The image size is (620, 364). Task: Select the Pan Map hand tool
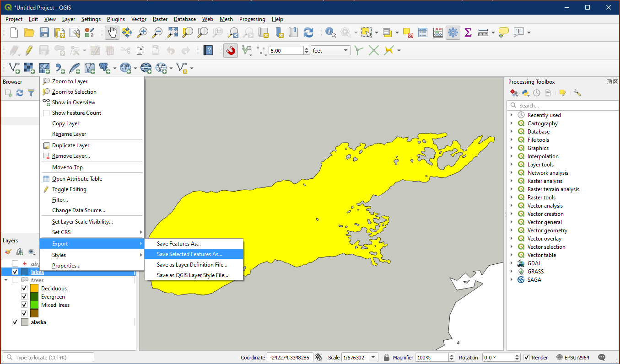pos(112,32)
